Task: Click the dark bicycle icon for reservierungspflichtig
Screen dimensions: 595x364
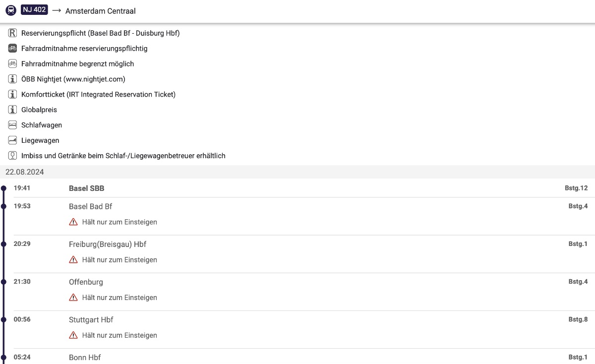Action: (x=13, y=49)
